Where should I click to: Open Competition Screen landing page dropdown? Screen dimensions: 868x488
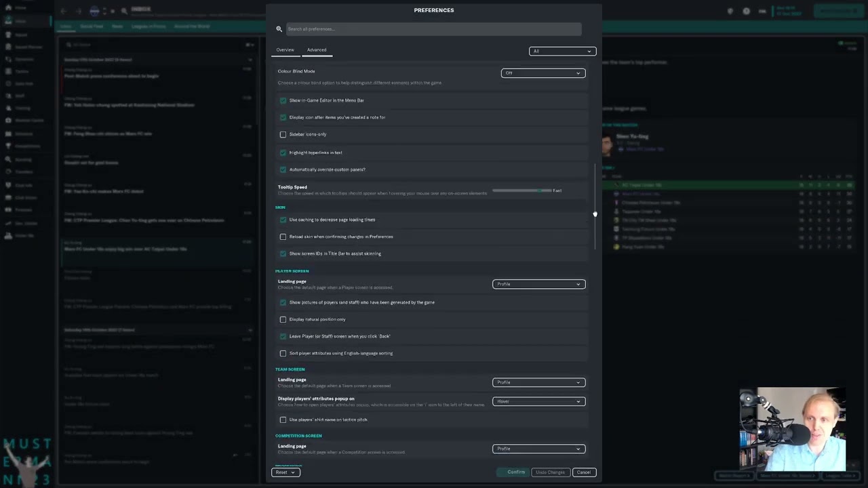(538, 449)
